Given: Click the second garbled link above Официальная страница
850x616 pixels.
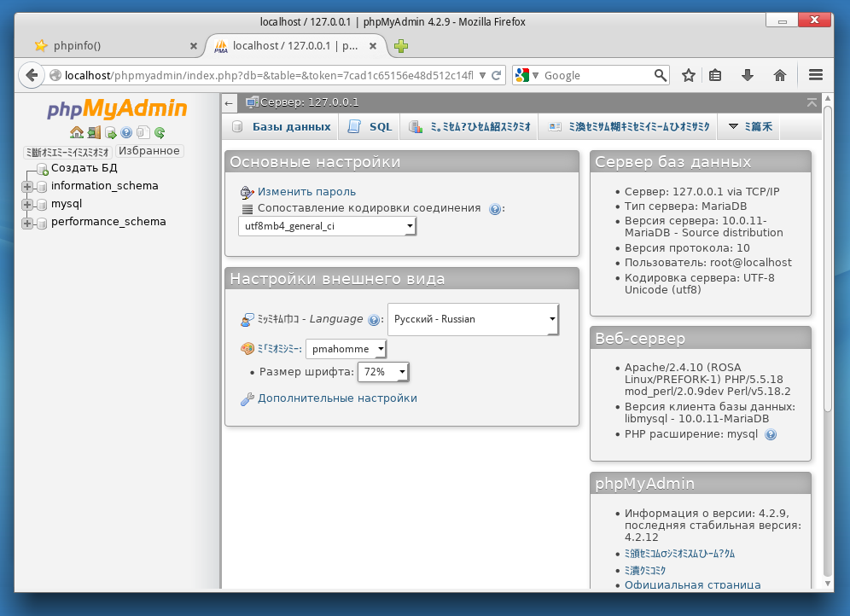Looking at the screenshot, I should point(644,570).
